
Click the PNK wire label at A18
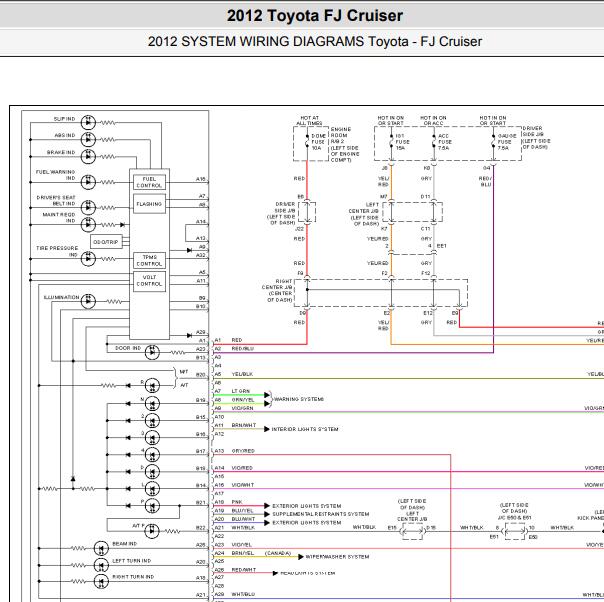237,502
